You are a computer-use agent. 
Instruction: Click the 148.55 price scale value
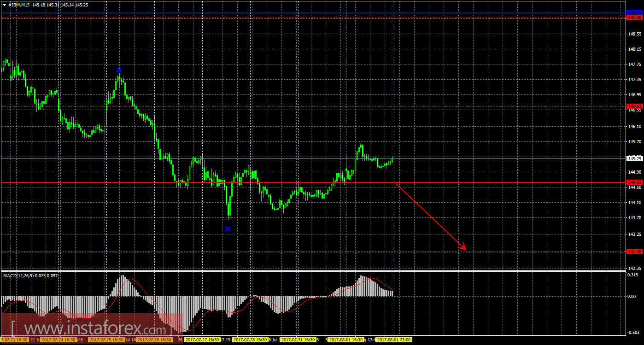(x=635, y=34)
